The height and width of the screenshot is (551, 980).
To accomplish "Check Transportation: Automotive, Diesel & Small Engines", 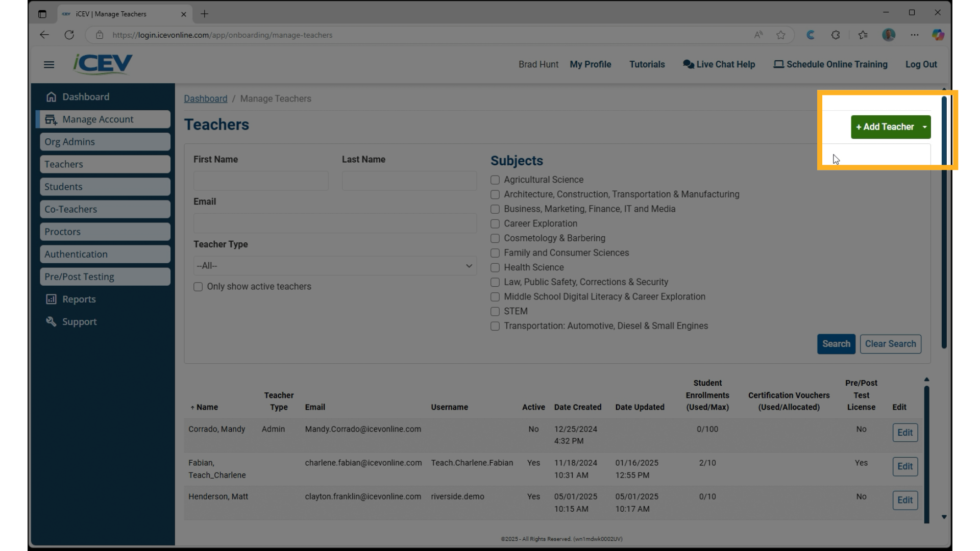I will click(x=495, y=326).
